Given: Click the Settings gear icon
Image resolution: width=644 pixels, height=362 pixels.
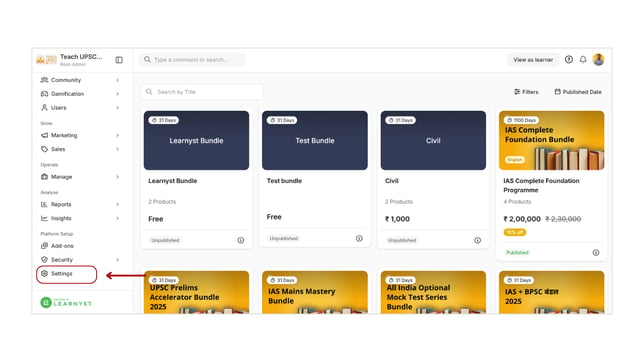Looking at the screenshot, I should tap(44, 274).
